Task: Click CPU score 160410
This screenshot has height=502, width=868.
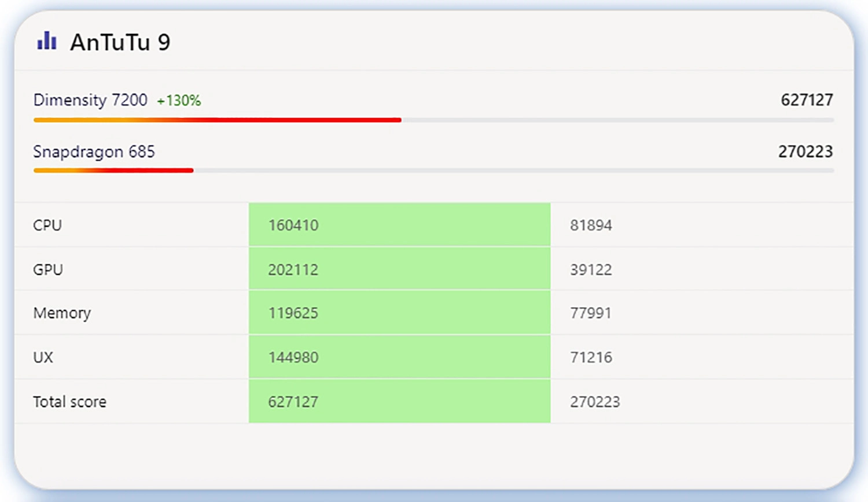Action: pos(293,225)
